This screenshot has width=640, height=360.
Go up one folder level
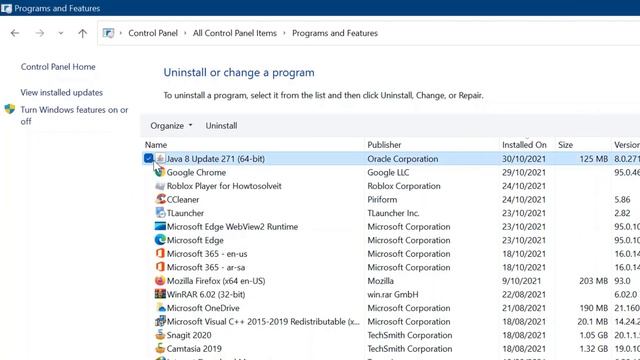pyautogui.click(x=82, y=33)
